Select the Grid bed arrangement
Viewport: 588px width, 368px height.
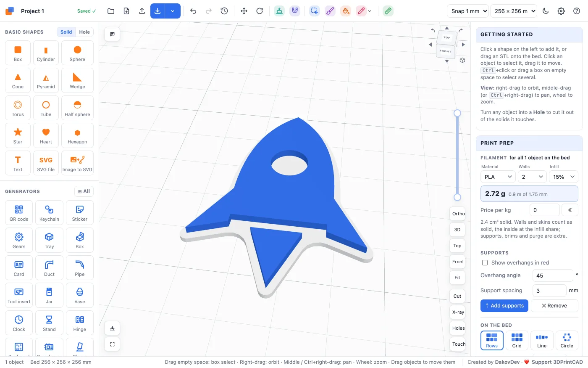pos(517,340)
